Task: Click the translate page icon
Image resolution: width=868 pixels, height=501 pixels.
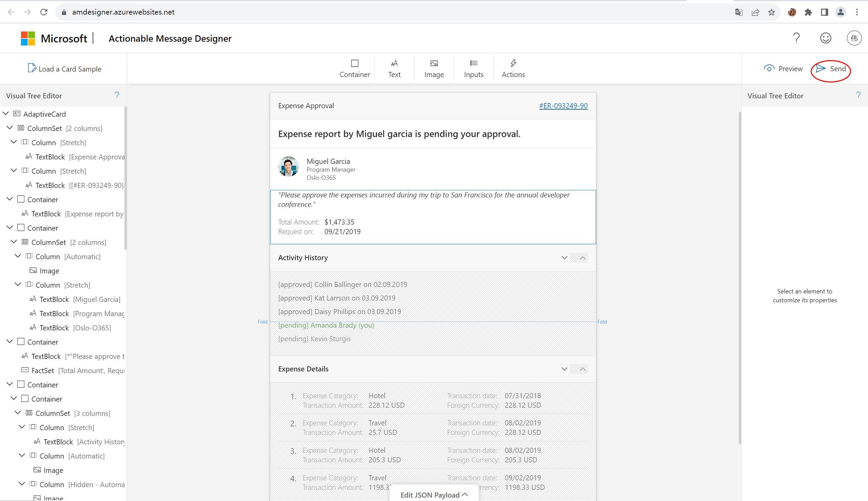Action: [x=739, y=13]
